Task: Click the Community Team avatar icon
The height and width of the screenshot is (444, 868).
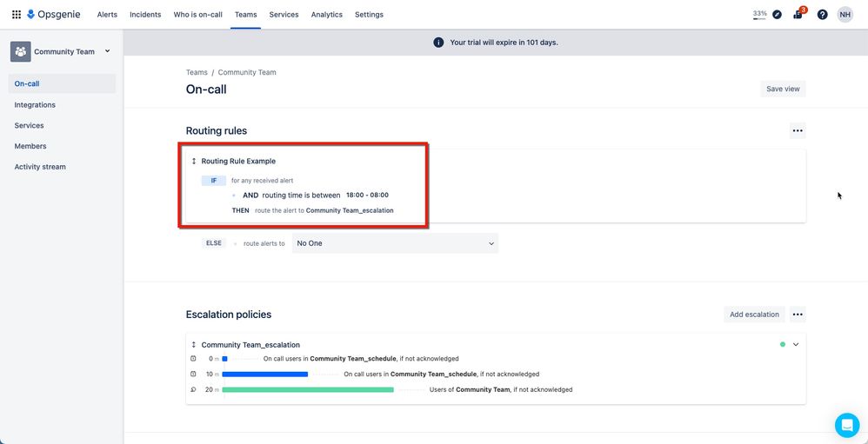Action: click(21, 51)
